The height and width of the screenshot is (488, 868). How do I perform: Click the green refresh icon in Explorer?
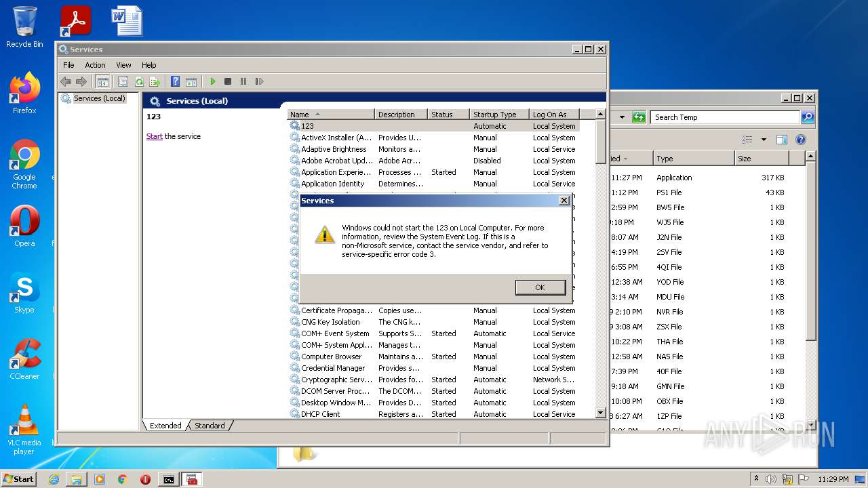pyautogui.click(x=639, y=117)
